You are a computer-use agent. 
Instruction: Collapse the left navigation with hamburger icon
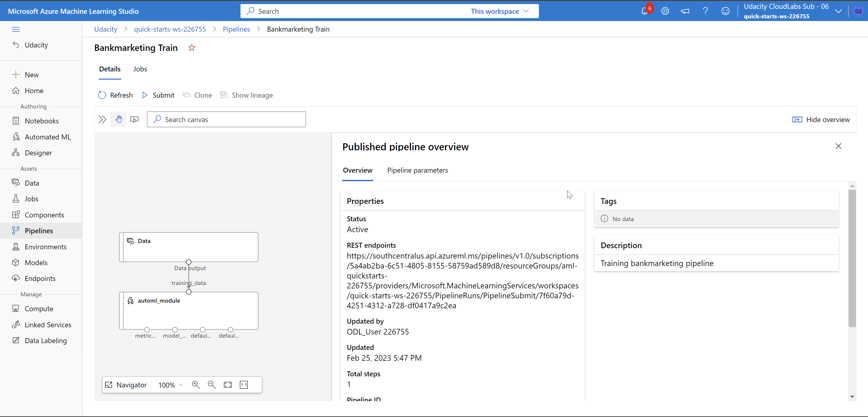pyautogui.click(x=16, y=29)
